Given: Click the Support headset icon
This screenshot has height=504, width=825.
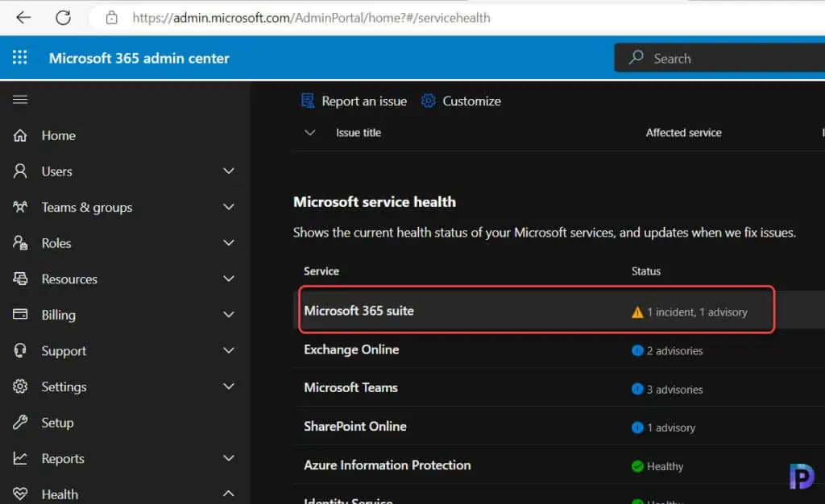Looking at the screenshot, I should click(20, 350).
